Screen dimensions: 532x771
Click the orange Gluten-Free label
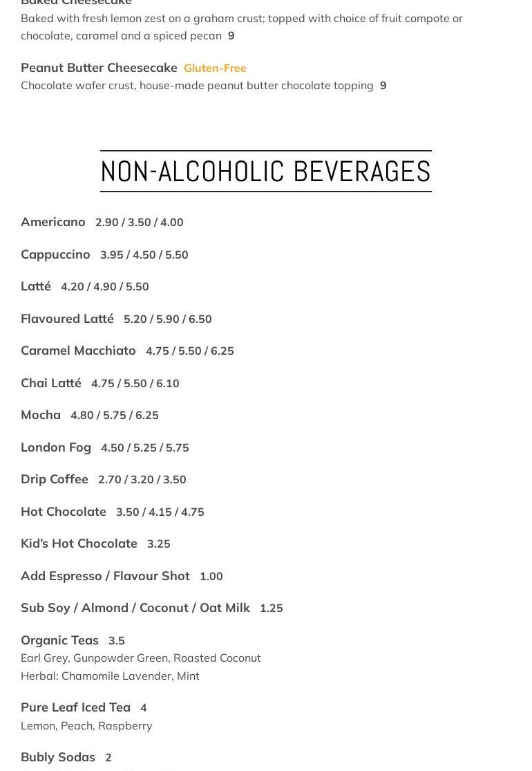pyautogui.click(x=215, y=68)
